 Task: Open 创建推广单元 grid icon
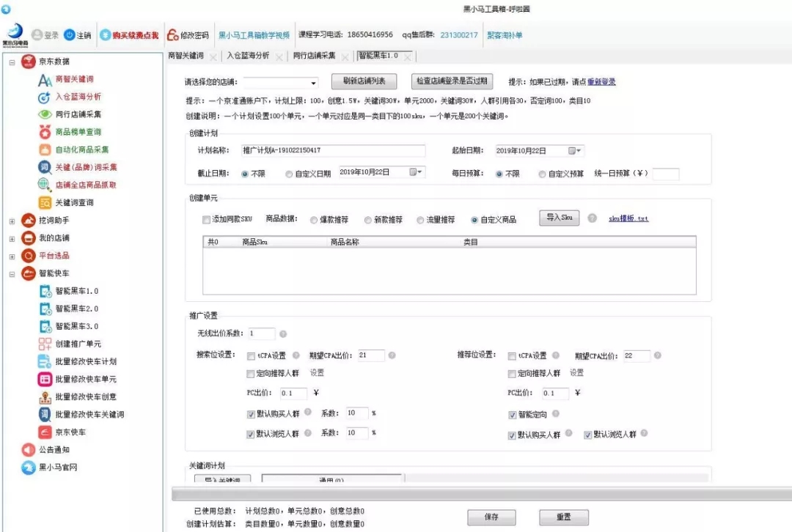(x=45, y=344)
